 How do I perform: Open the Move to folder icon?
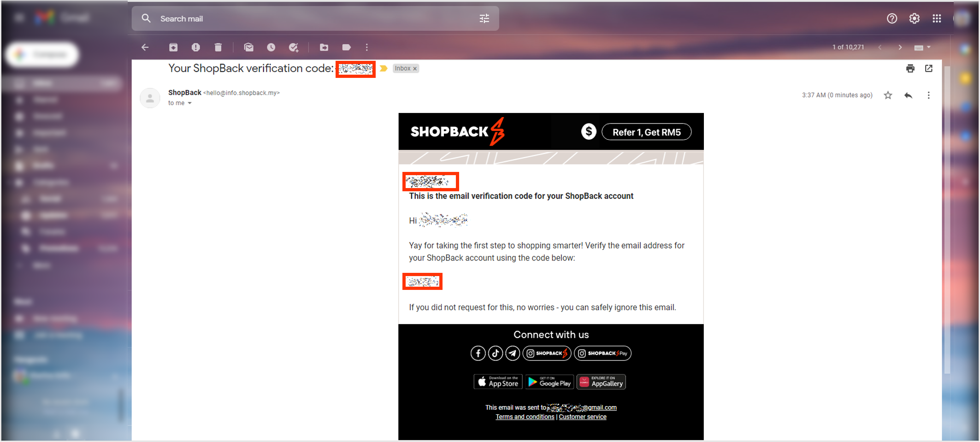[324, 47]
